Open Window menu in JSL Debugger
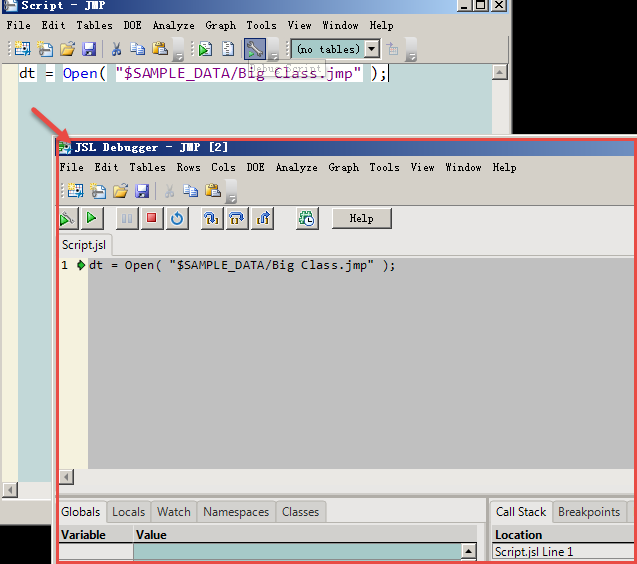 coord(463,167)
